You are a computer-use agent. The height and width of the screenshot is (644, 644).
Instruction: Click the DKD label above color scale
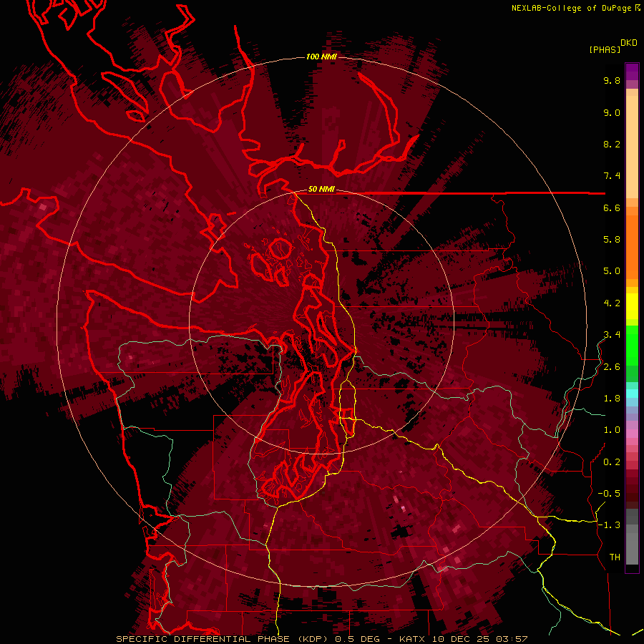(629, 43)
